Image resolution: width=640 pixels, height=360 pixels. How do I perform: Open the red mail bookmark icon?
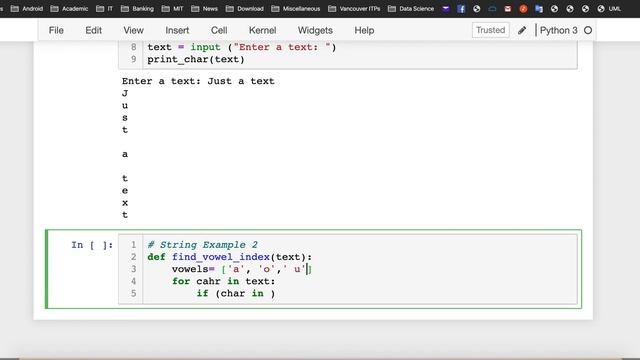point(508,9)
